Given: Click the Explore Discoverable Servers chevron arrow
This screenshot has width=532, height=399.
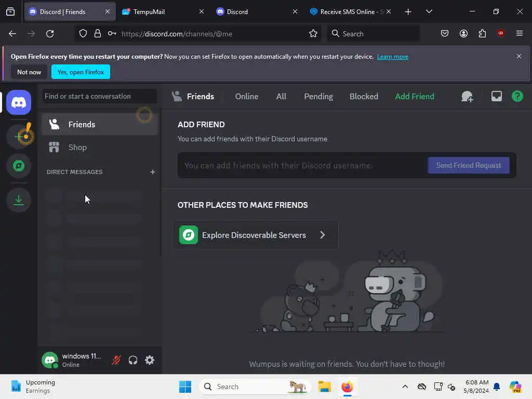Looking at the screenshot, I should (322, 235).
